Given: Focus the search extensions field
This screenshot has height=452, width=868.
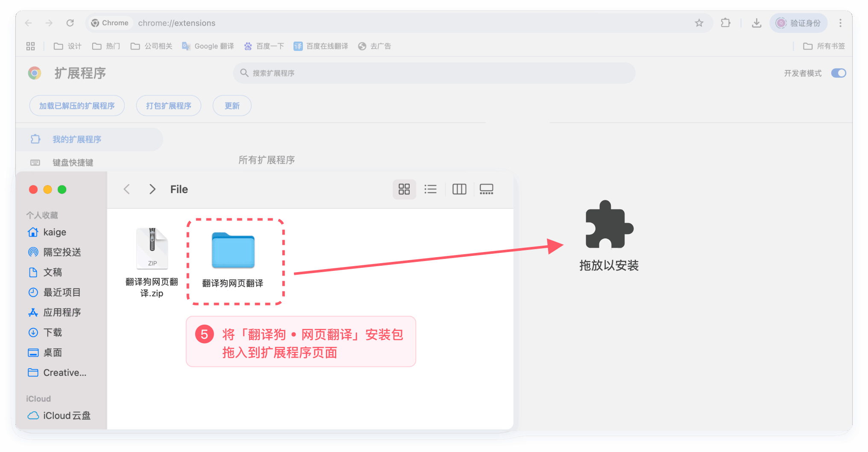Looking at the screenshot, I should point(434,73).
